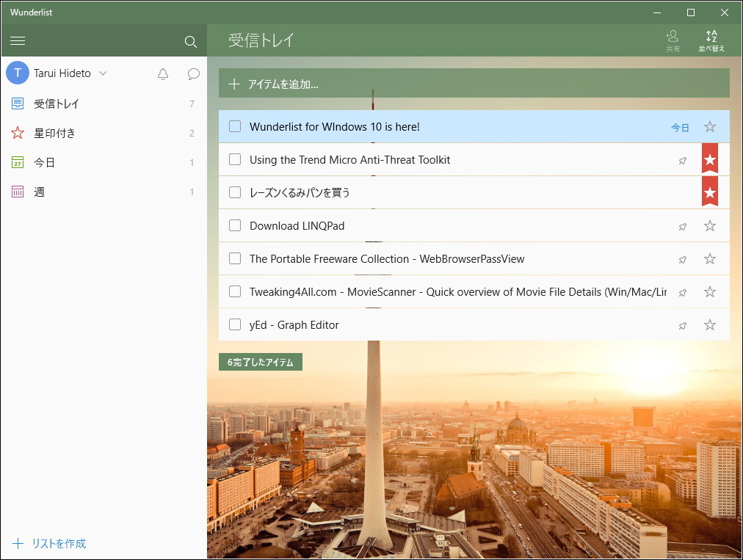Open the 今日 smart list

104,162
